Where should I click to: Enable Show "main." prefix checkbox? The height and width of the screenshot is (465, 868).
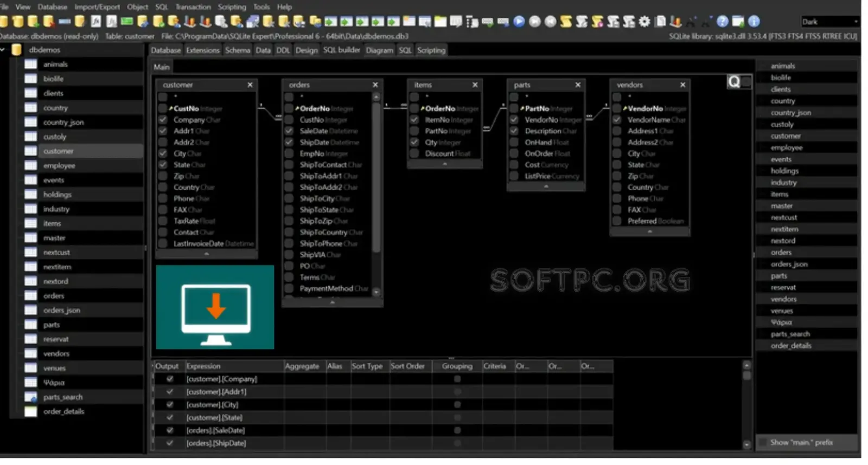point(763,443)
